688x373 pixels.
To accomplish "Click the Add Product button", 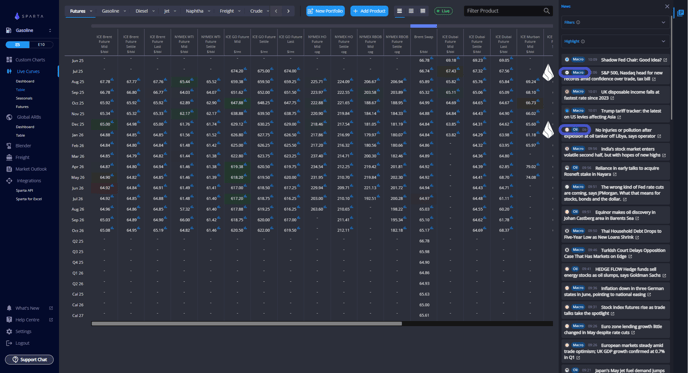I will click(369, 11).
